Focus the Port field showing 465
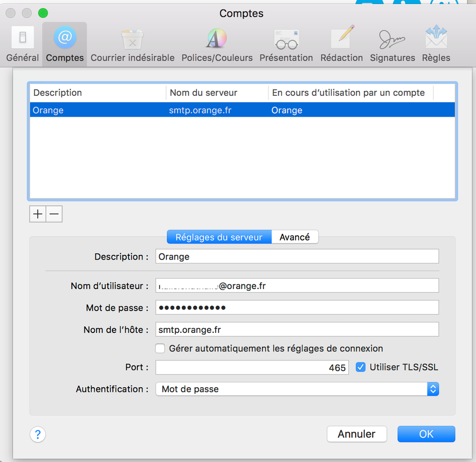This screenshot has width=476, height=462. pos(252,367)
